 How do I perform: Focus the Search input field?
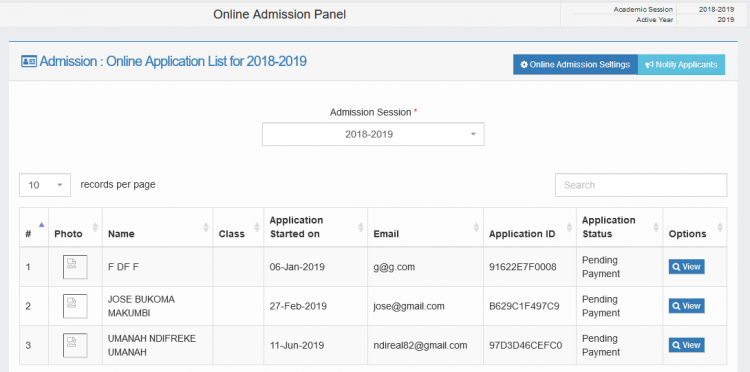641,185
